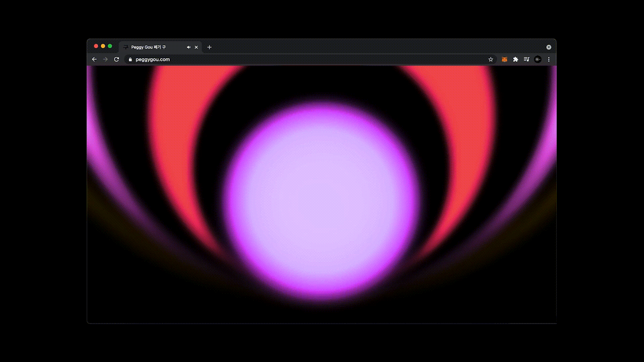Open the MetaMask fox extension

[x=504, y=59]
